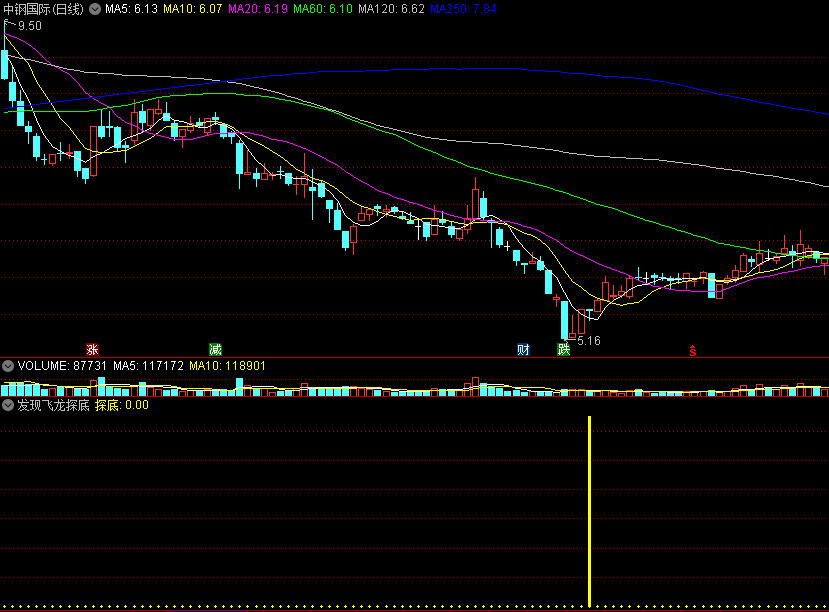The image size is (829, 612).
Task: Click the 发现飞龙探底 indicator name
Action: [53, 405]
